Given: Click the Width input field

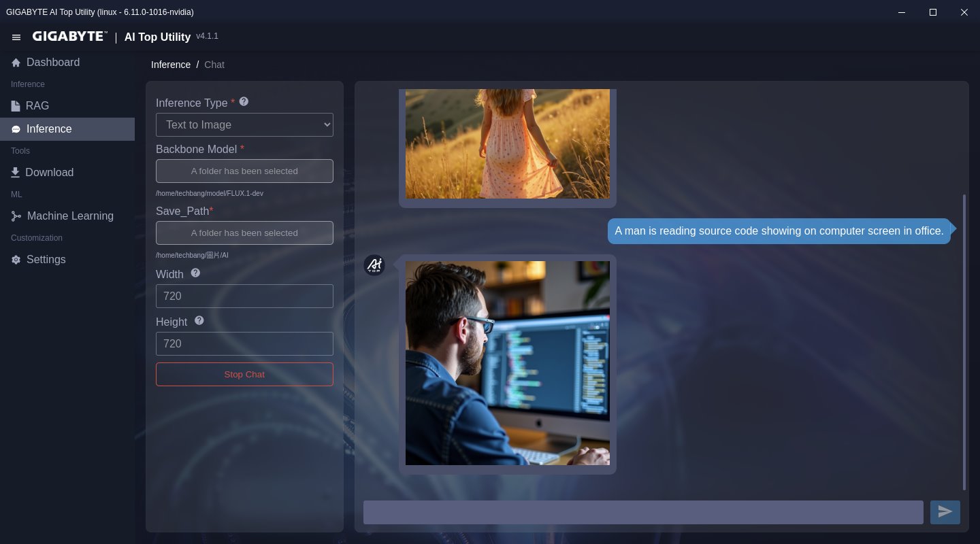Looking at the screenshot, I should (244, 296).
